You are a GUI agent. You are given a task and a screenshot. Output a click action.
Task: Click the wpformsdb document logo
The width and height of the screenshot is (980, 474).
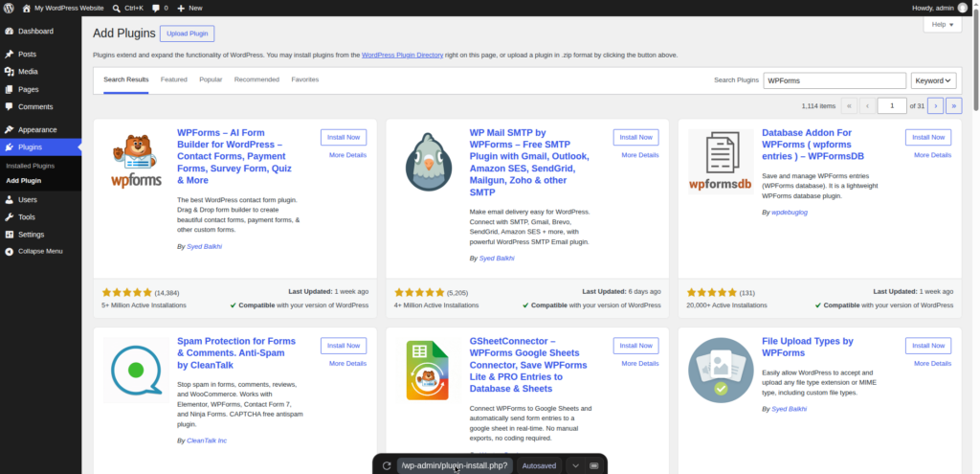point(722,162)
